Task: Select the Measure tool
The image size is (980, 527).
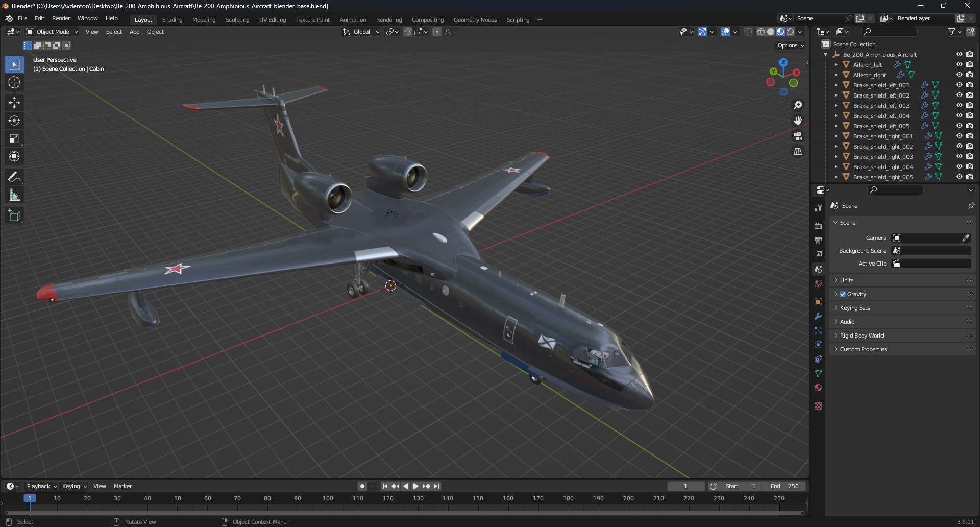Action: (x=14, y=195)
